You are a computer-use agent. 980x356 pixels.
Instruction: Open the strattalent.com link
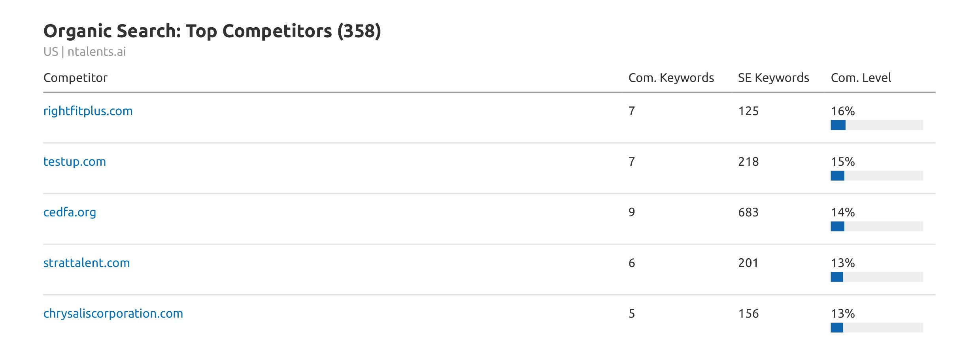[86, 263]
